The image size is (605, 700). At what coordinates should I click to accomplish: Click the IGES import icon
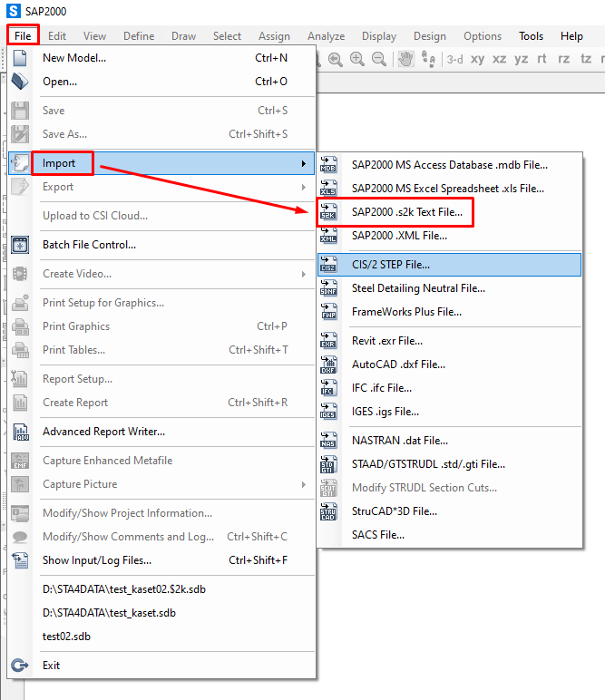coord(328,412)
